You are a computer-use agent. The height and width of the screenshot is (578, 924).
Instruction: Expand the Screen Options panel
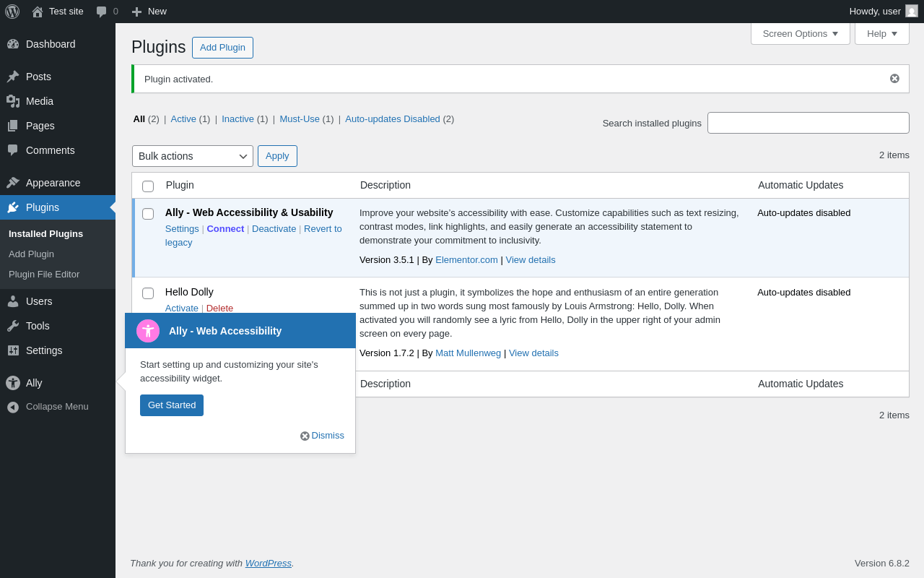pyautogui.click(x=801, y=33)
